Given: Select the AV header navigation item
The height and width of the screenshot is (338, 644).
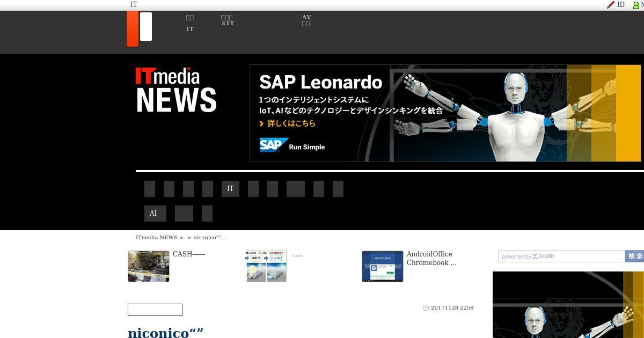Looking at the screenshot, I should (306, 20).
